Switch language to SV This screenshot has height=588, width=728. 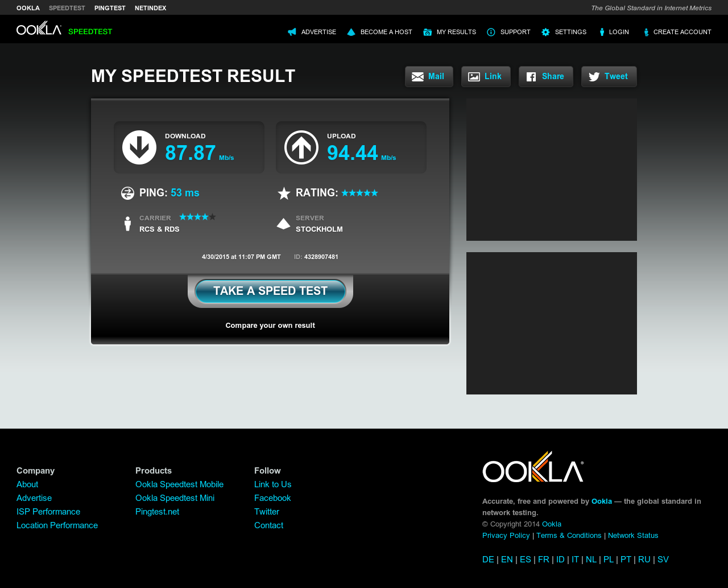coord(663,560)
